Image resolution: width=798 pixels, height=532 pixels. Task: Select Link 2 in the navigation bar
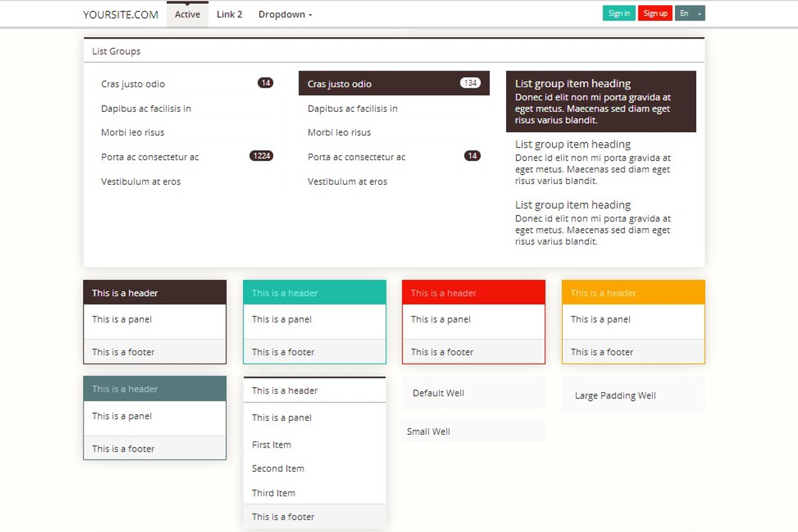tap(229, 14)
